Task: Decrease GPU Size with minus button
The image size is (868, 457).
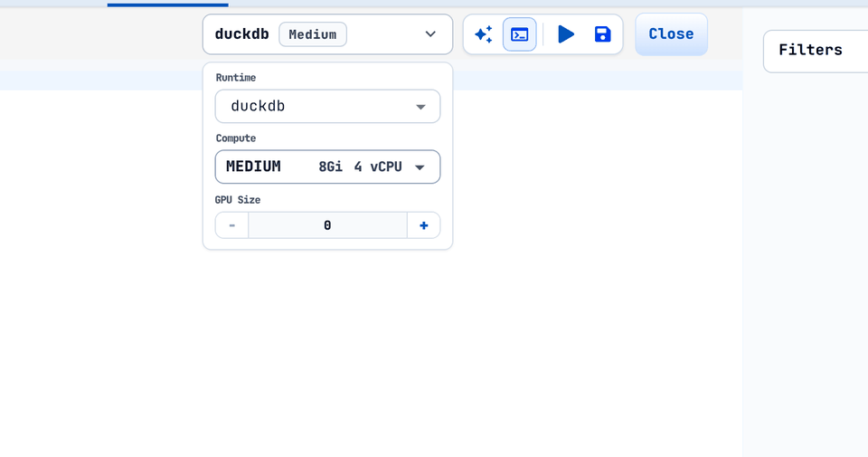Action: [x=232, y=225]
